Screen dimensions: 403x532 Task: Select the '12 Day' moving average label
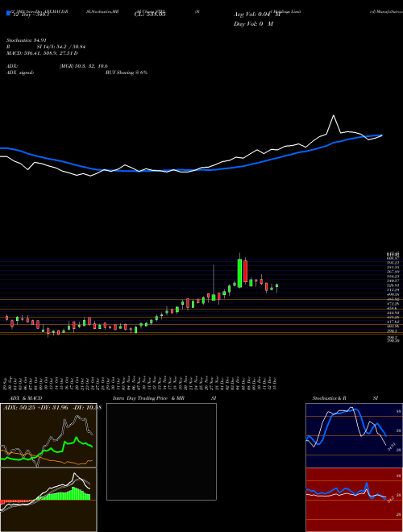[31, 15]
